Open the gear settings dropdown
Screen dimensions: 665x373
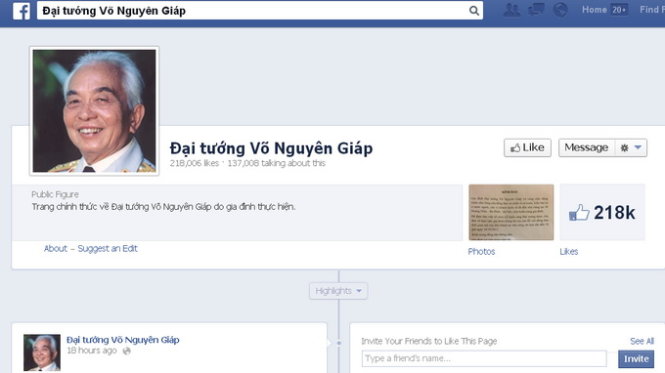click(x=631, y=148)
